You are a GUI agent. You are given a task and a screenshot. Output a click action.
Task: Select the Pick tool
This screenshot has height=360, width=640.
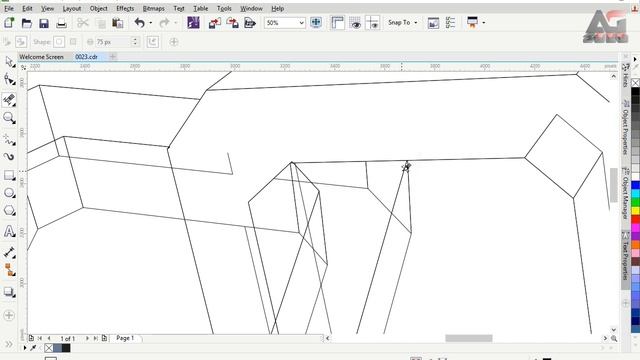click(9, 62)
